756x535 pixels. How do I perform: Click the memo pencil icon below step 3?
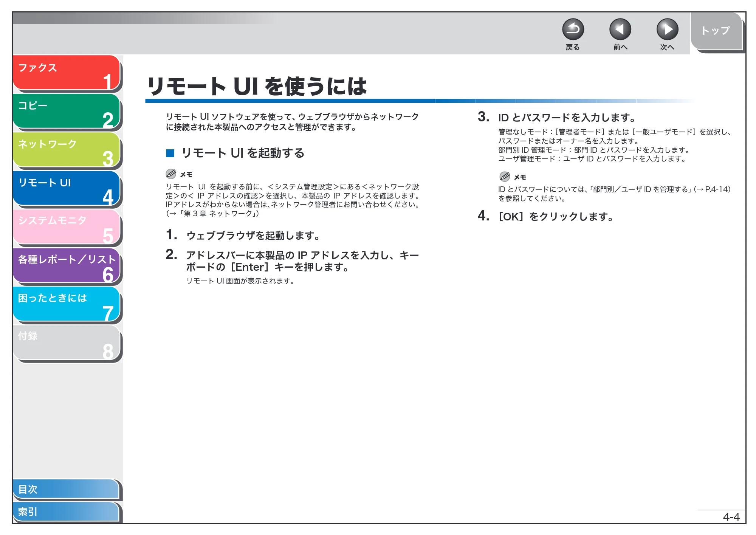coord(505,177)
